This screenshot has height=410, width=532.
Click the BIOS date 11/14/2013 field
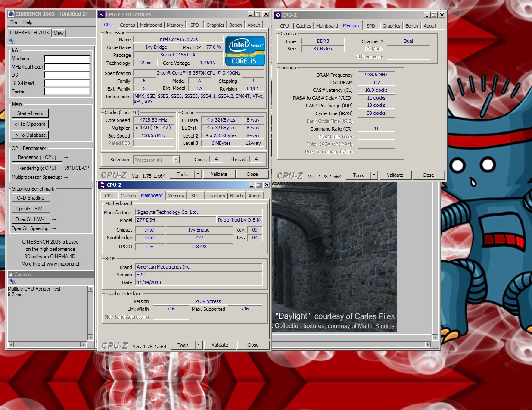pyautogui.click(x=199, y=282)
